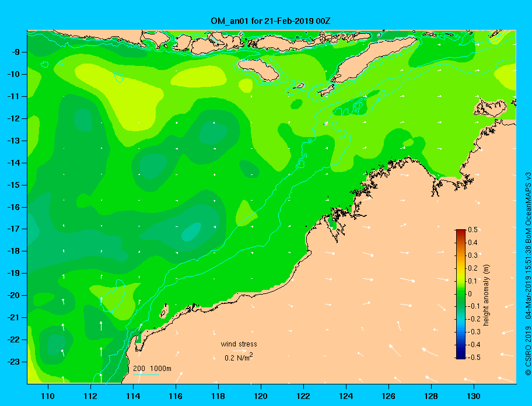This screenshot has height=406, width=532.
Task: Click latitude label -23
Action: pyautogui.click(x=14, y=362)
